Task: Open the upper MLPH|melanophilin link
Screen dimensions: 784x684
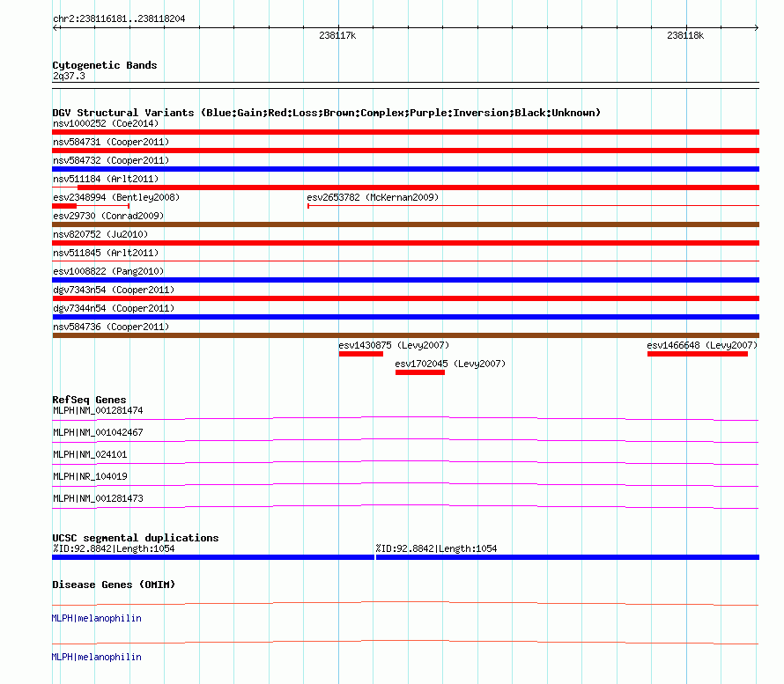Action: 97,619
